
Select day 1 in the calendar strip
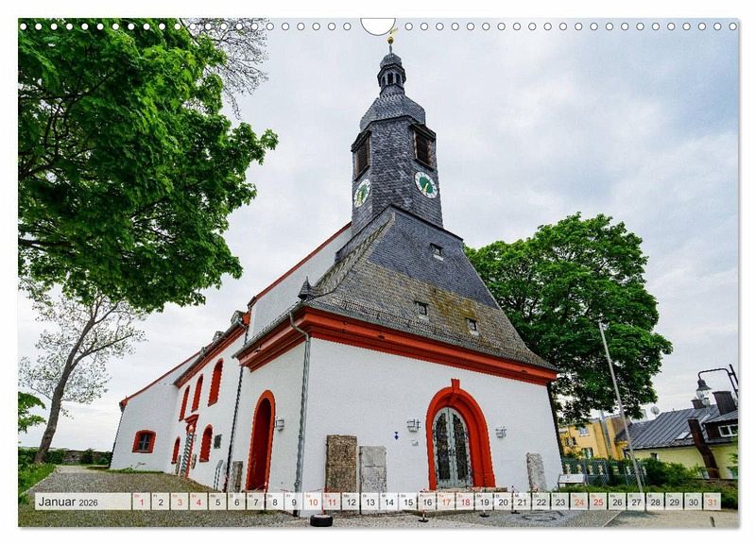(141, 502)
